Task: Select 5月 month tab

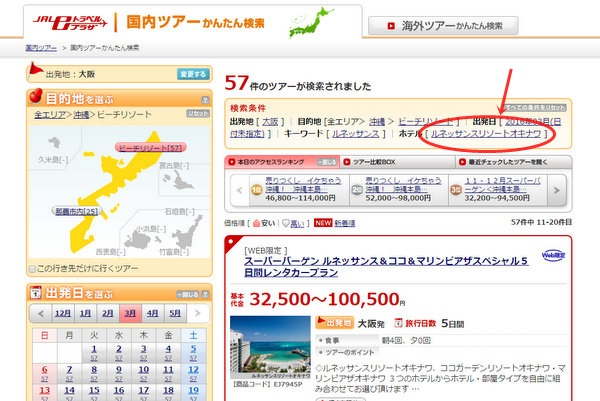Action: point(175,313)
